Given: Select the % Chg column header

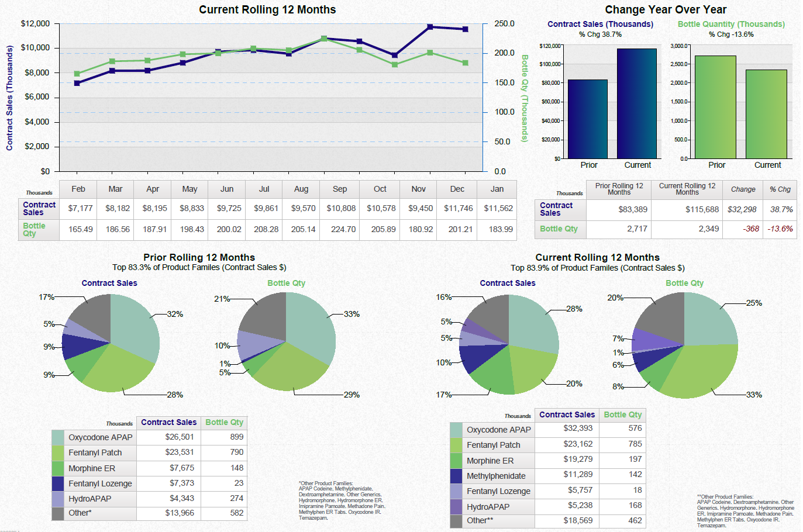Looking at the screenshot, I should pos(781,189).
